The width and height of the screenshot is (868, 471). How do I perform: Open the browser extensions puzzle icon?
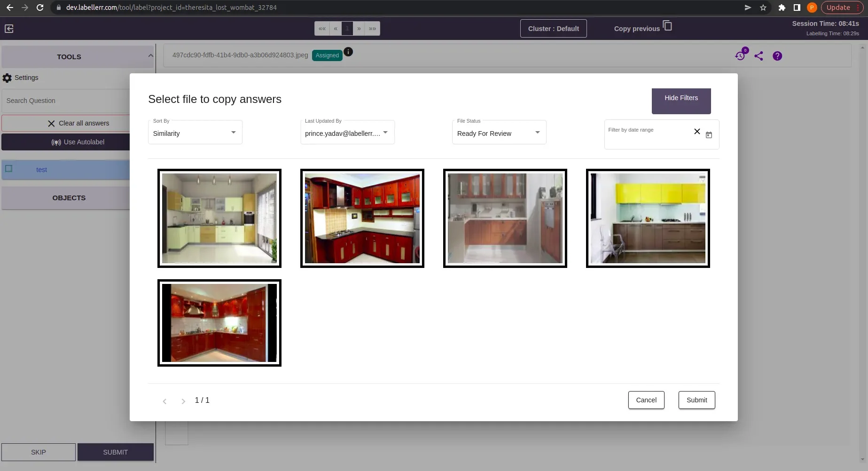782,8
